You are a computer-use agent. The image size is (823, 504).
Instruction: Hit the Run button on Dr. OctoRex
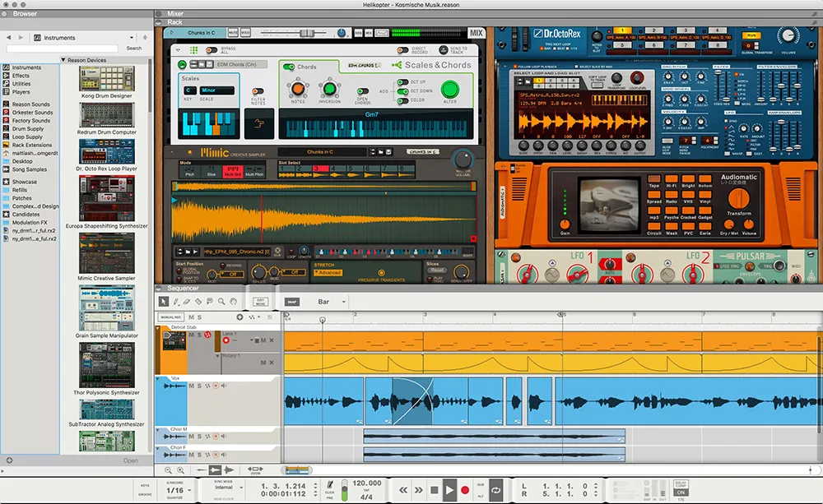coord(751,35)
